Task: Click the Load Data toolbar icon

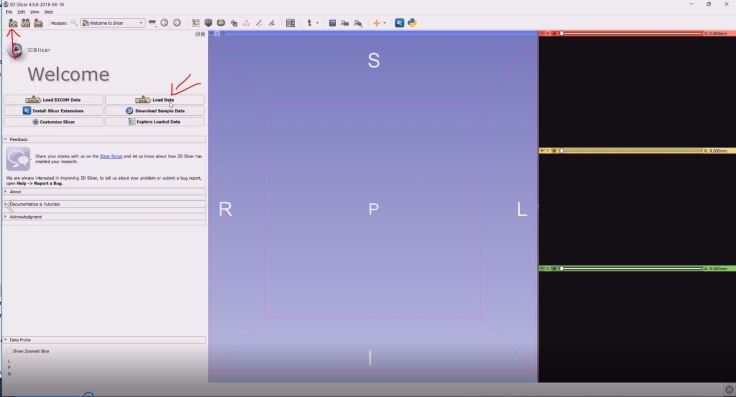Action: point(13,23)
